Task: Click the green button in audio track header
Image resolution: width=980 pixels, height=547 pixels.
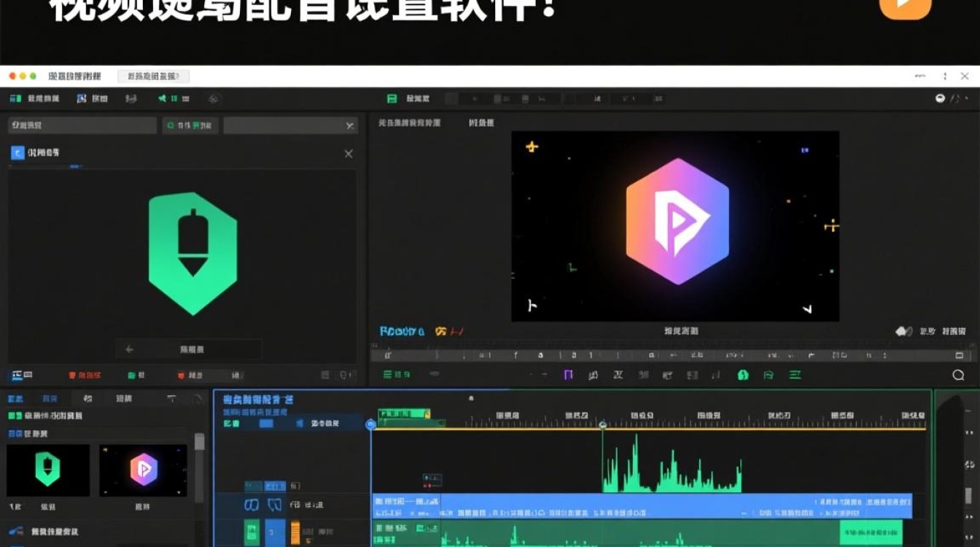Action: click(251, 532)
